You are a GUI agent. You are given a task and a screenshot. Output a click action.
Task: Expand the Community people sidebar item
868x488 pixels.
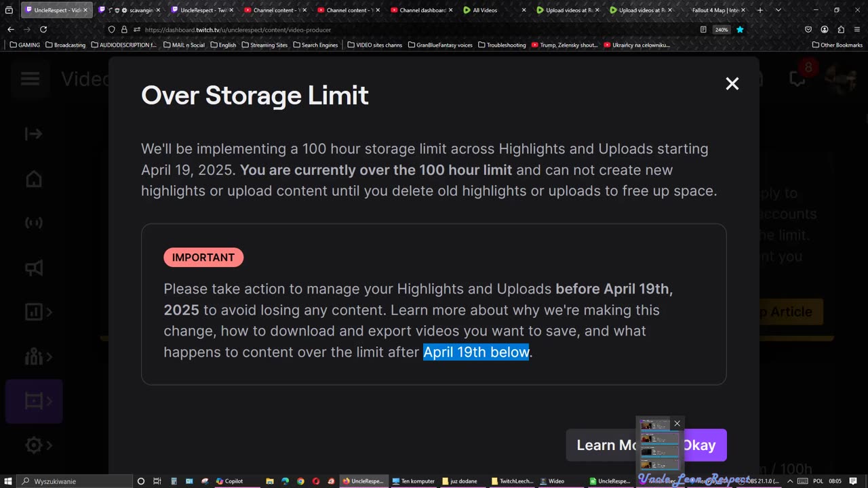click(37, 357)
